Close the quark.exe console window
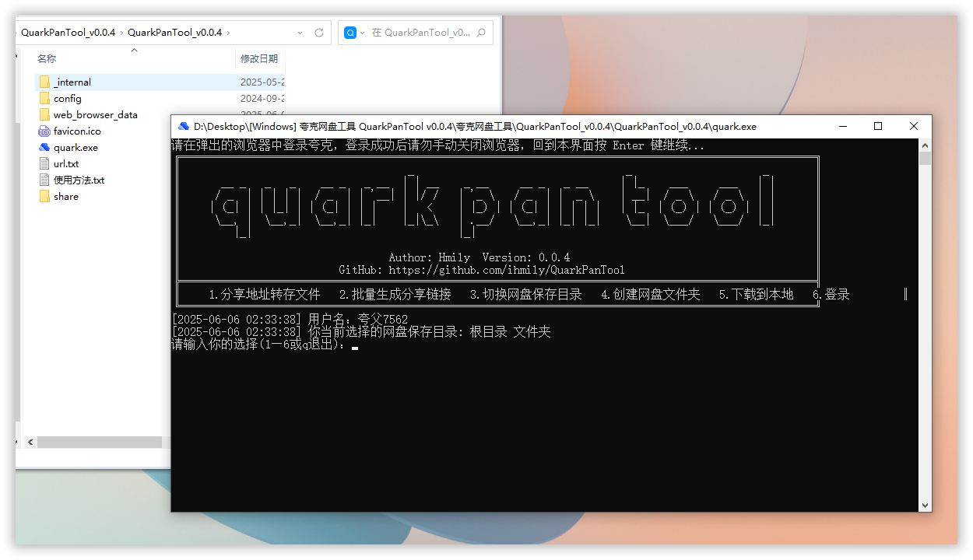 (914, 126)
